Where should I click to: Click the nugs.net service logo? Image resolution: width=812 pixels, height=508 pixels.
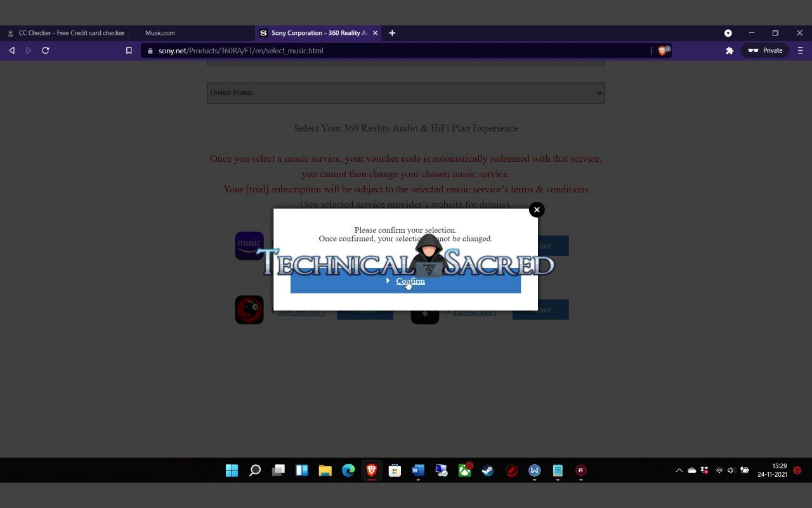(x=249, y=310)
